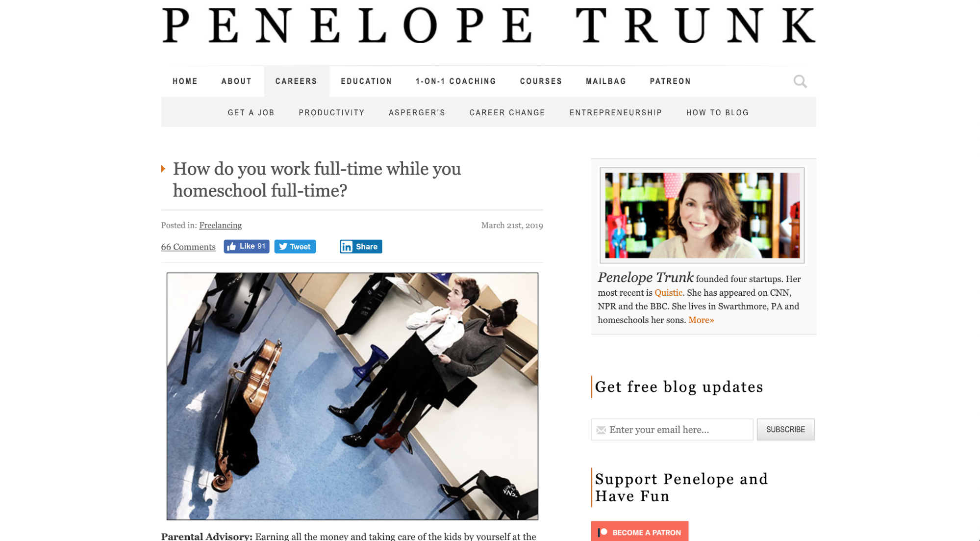Click the More» link in the bio
The height and width of the screenshot is (541, 980).
tap(701, 320)
